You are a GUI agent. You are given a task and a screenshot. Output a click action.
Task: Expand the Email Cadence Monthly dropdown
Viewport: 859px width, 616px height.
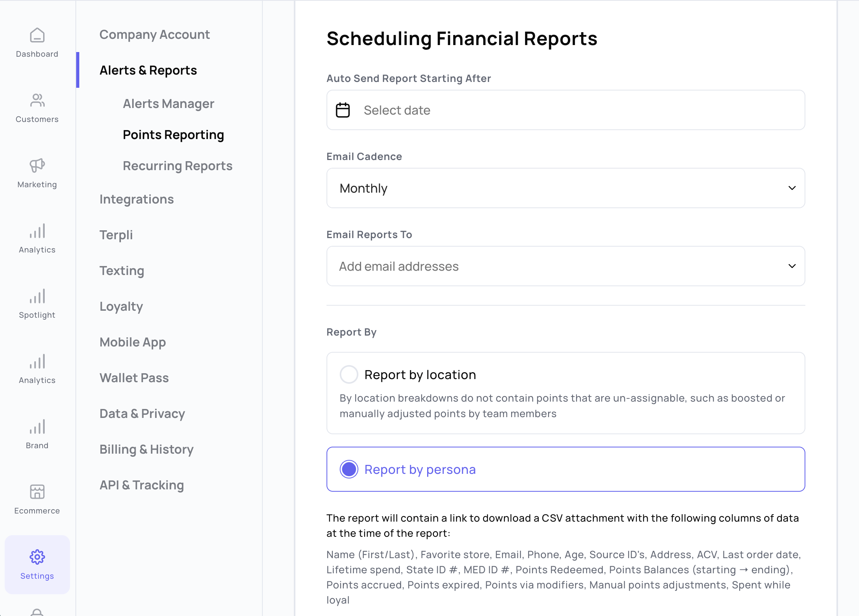click(x=566, y=188)
